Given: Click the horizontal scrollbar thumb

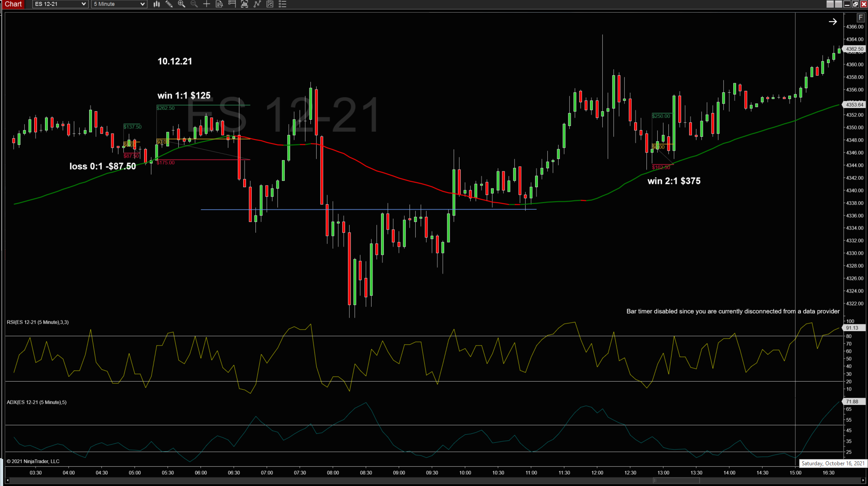Looking at the screenshot, I should [x=676, y=480].
